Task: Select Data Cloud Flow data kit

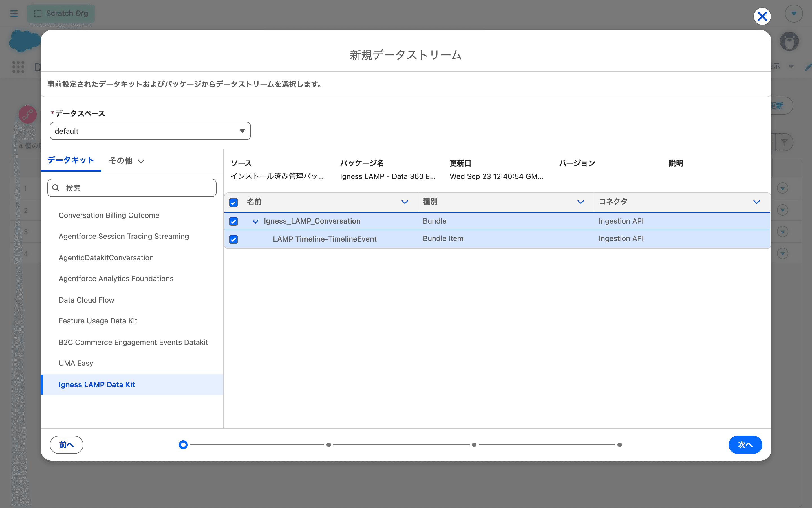Action: pos(132,300)
